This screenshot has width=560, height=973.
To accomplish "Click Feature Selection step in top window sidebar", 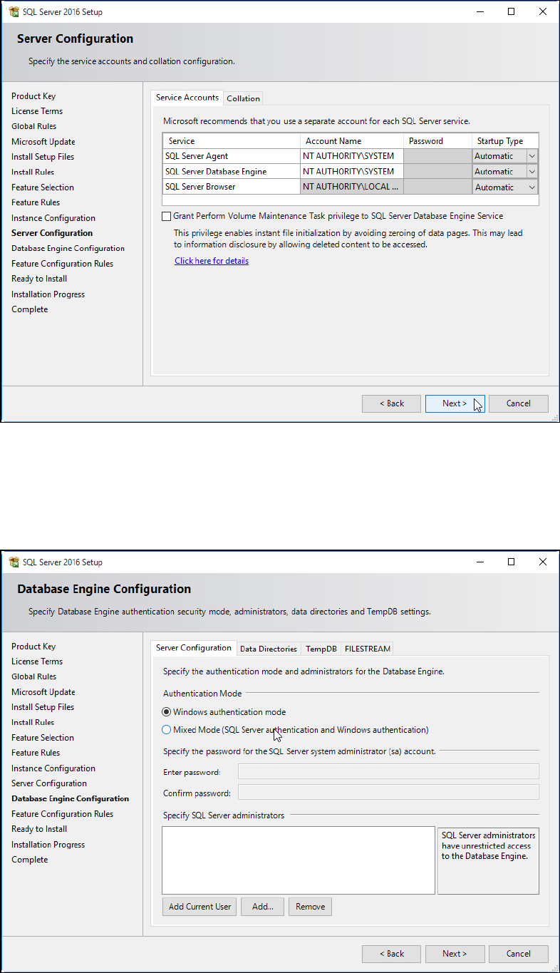I will click(43, 187).
